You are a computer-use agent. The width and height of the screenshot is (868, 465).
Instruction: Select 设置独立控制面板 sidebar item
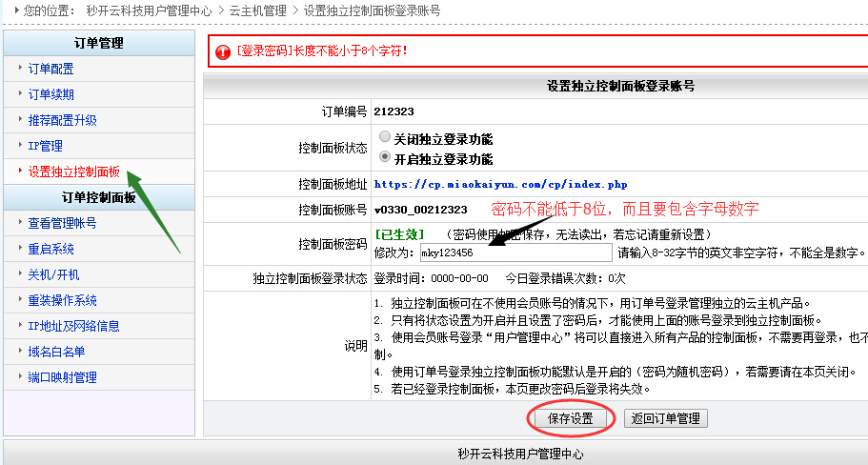(x=73, y=172)
